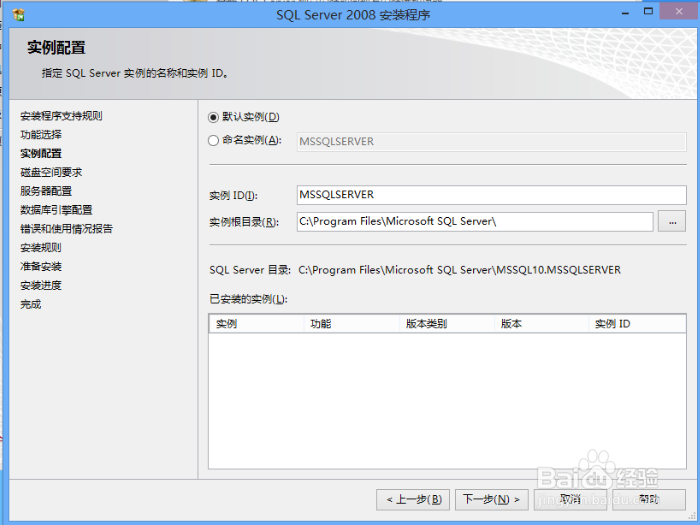Image resolution: width=700 pixels, height=525 pixels.
Task: Open the browse button next to root directory
Action: point(672,222)
